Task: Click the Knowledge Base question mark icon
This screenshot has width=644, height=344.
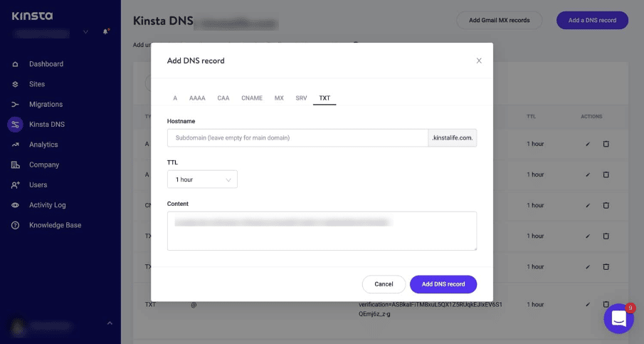Action: [x=15, y=225]
